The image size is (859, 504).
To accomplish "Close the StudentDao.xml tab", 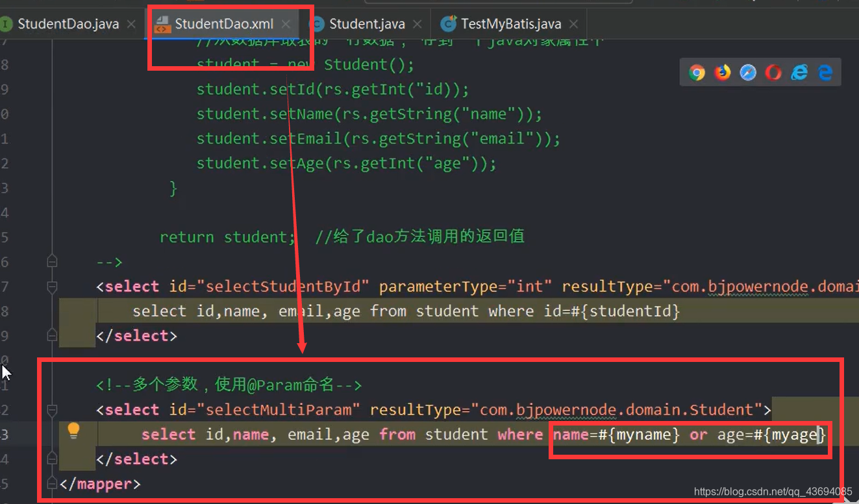I will click(286, 25).
